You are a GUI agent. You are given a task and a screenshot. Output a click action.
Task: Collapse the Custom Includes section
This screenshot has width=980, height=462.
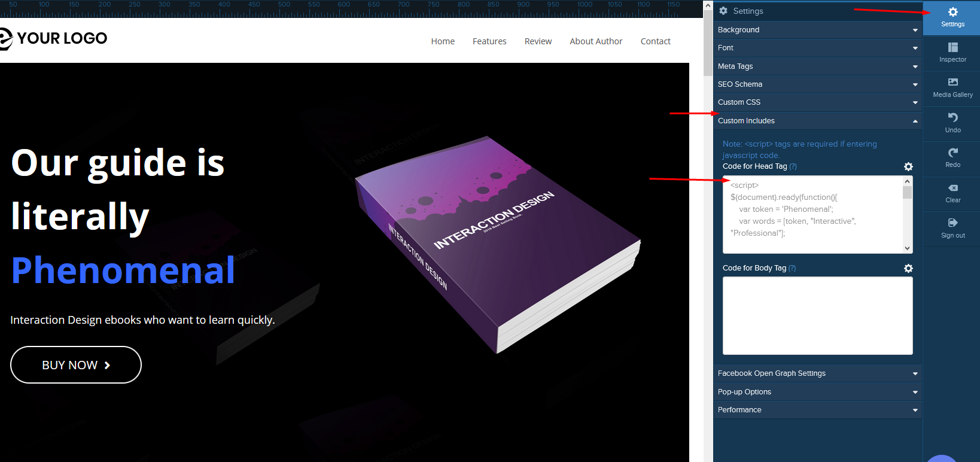click(817, 121)
